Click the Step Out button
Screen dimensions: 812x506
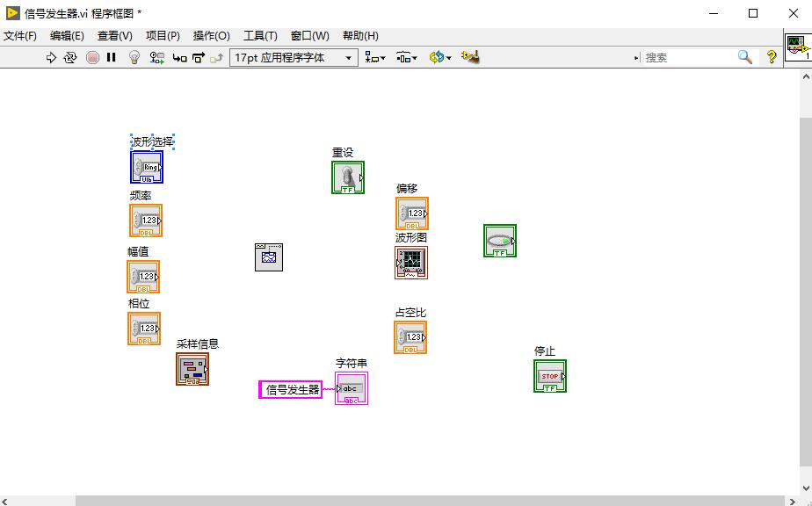pyautogui.click(x=216, y=57)
